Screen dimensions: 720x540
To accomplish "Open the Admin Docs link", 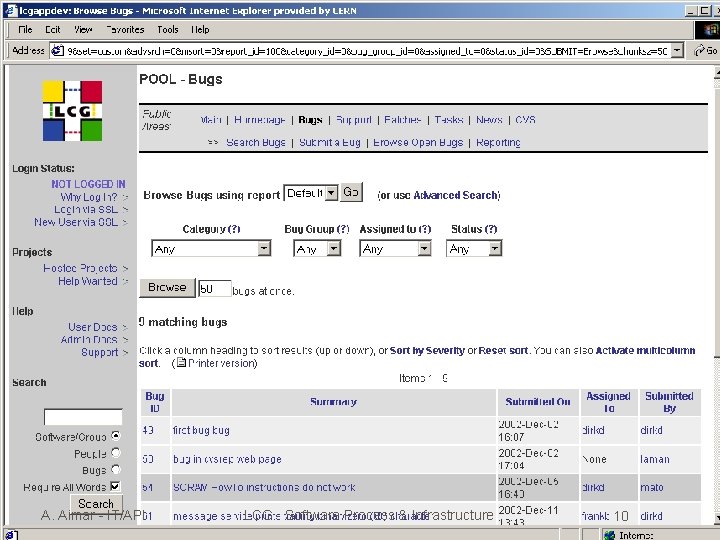I will click(89, 339).
